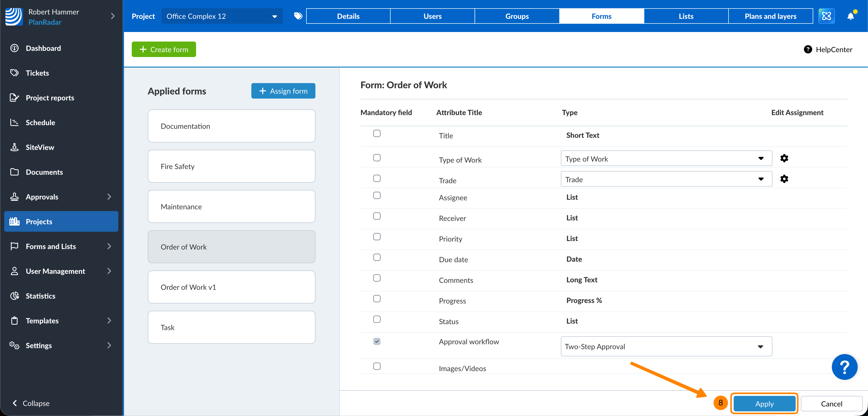Open settings gear for Trade row
Screen dimensions: 868x416
784,179
